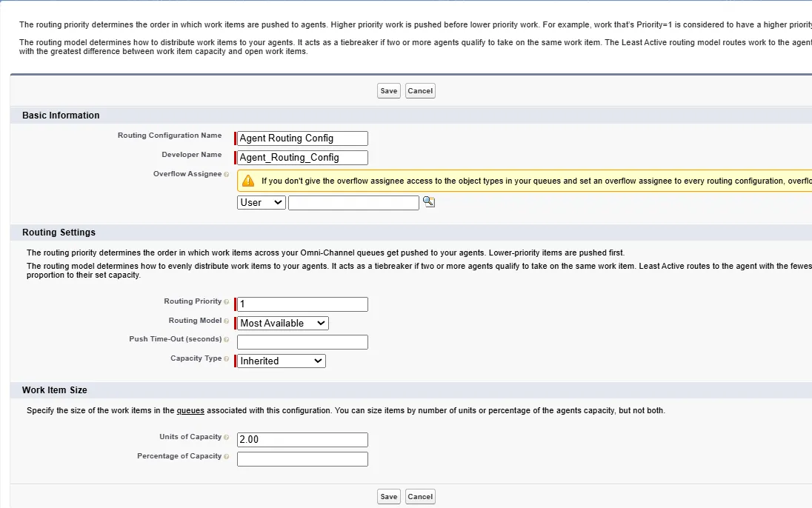Click the Routing Configuration Name field

coord(302,138)
